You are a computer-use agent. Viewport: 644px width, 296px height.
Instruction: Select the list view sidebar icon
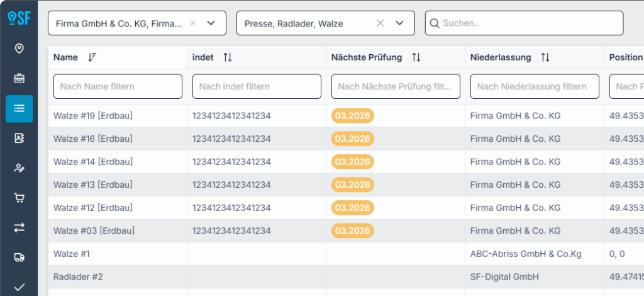click(19, 108)
